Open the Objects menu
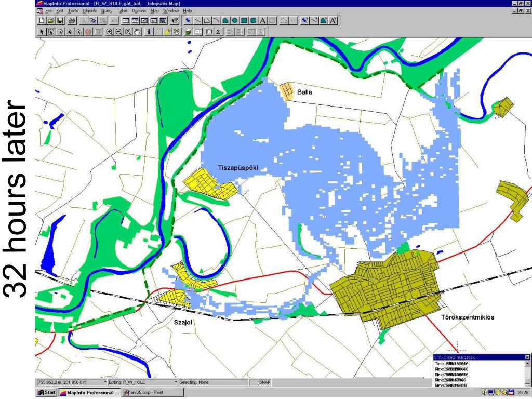This screenshot has height=399, width=532. pyautogui.click(x=89, y=11)
